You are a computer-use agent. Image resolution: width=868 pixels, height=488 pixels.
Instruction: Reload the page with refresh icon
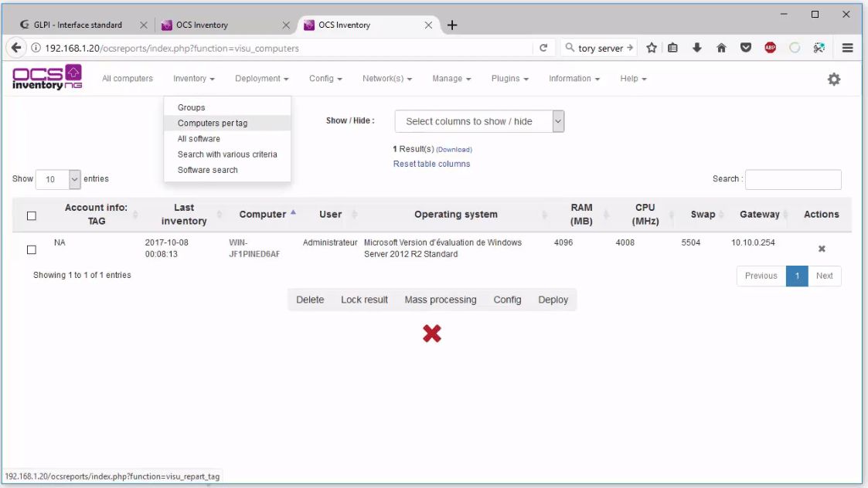(543, 48)
